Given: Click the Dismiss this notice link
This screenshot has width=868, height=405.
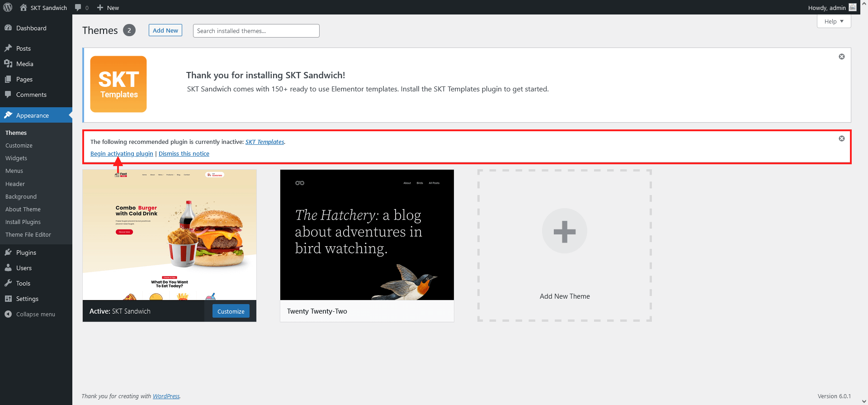Looking at the screenshot, I should 184,153.
